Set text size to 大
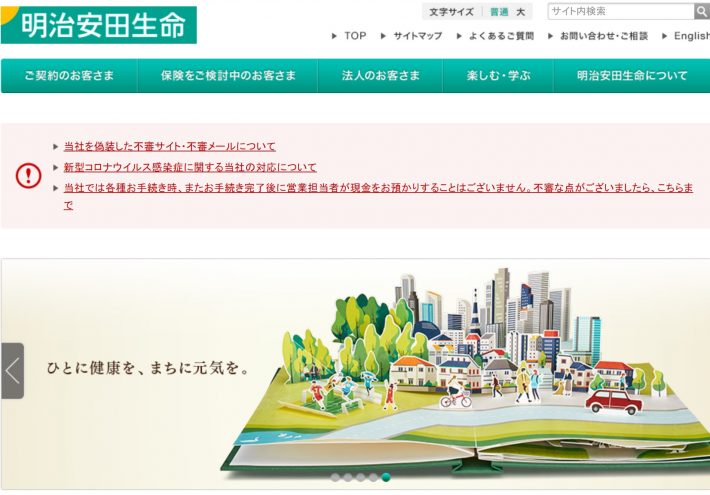This screenshot has width=710, height=495. pos(521,12)
